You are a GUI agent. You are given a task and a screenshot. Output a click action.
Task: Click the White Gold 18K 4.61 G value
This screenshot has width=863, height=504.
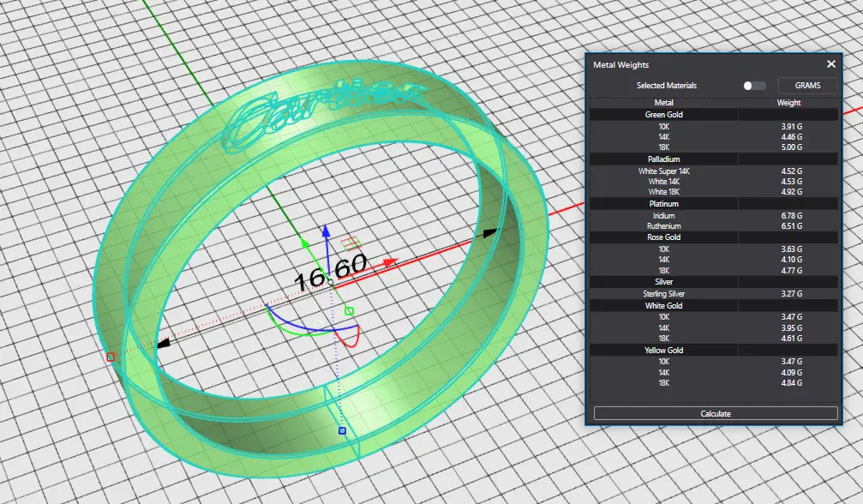pos(792,339)
